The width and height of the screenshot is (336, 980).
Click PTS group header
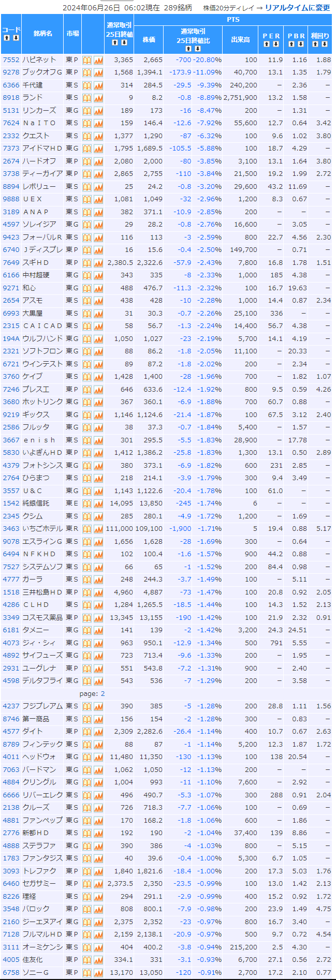click(x=233, y=20)
